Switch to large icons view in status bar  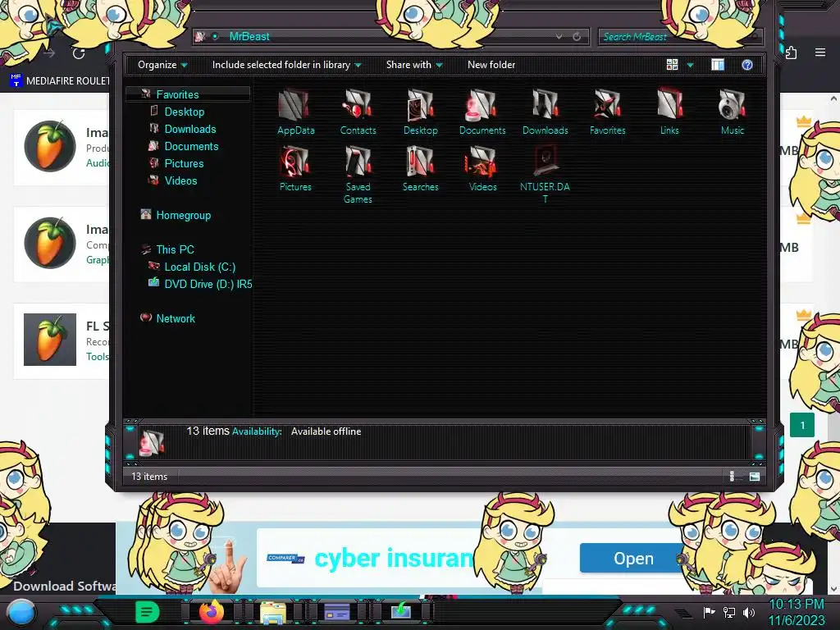click(x=755, y=477)
